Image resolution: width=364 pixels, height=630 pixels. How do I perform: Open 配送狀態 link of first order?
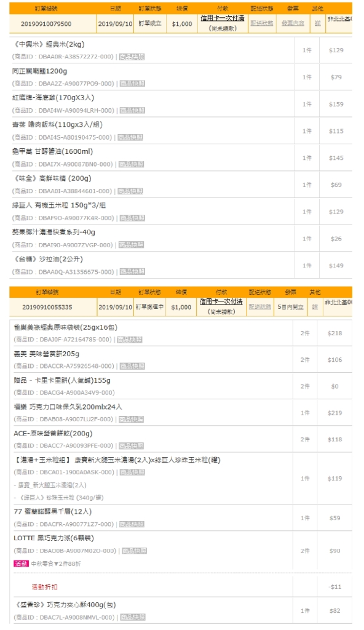click(x=261, y=23)
